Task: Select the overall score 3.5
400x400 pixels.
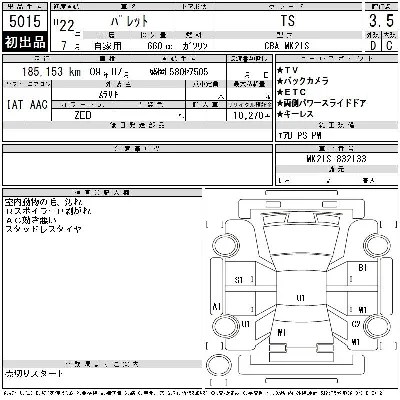Action: (381, 21)
